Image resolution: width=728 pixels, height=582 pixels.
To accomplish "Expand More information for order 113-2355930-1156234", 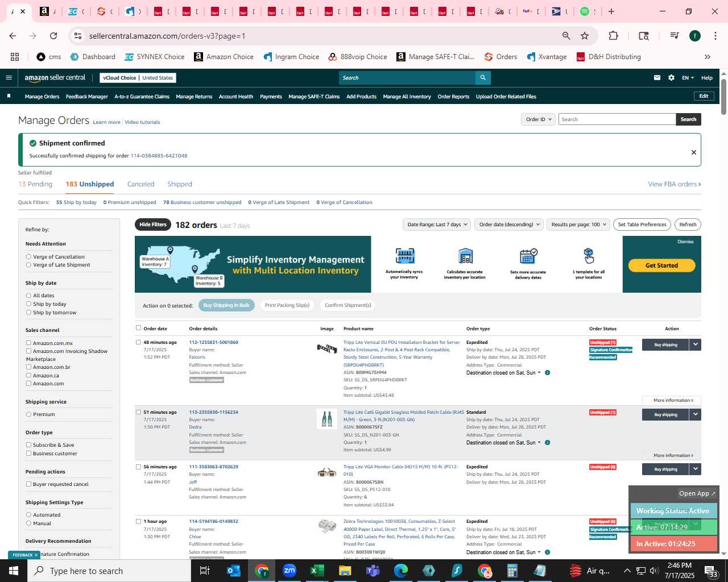I will (x=673, y=455).
